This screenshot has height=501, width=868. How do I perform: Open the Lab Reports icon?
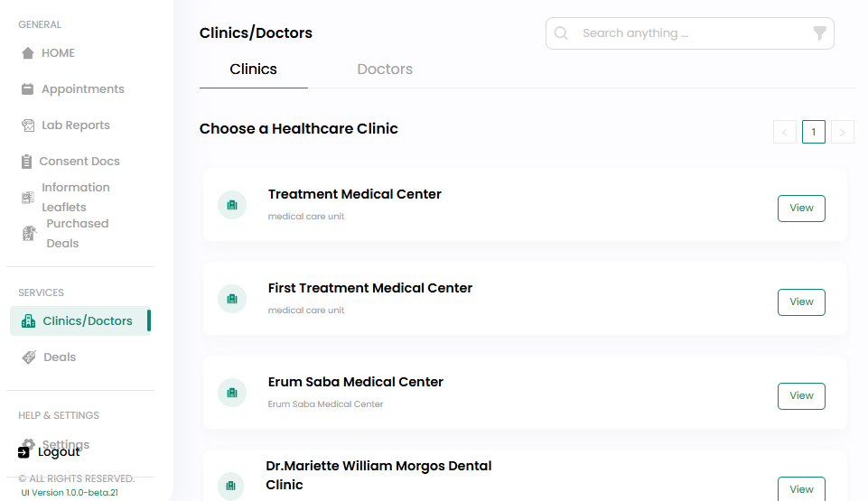pyautogui.click(x=28, y=125)
